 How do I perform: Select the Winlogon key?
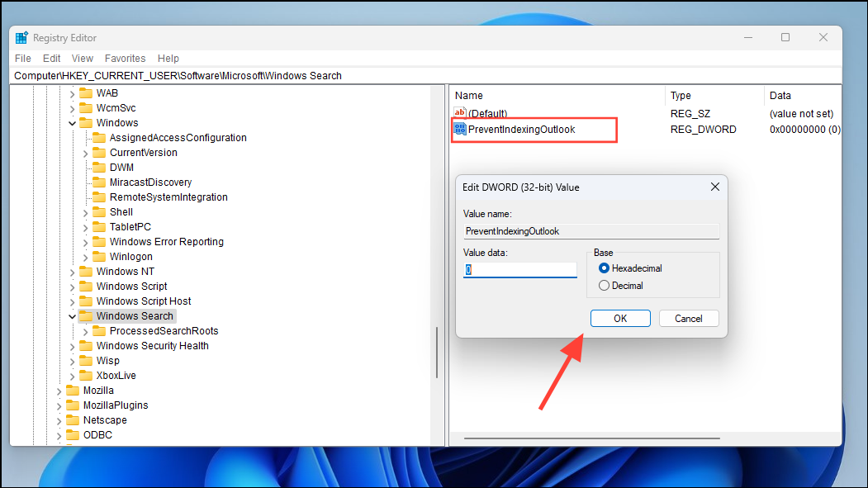(130, 257)
